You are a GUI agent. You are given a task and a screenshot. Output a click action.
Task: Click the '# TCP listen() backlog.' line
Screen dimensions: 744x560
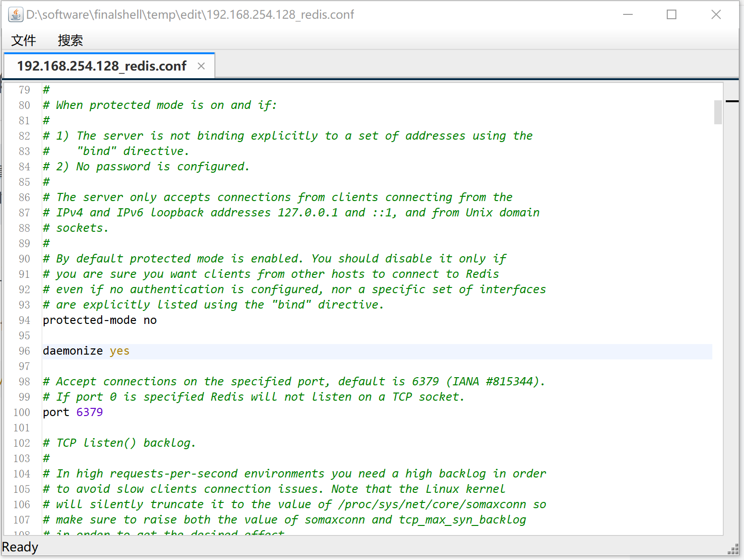[119, 443]
